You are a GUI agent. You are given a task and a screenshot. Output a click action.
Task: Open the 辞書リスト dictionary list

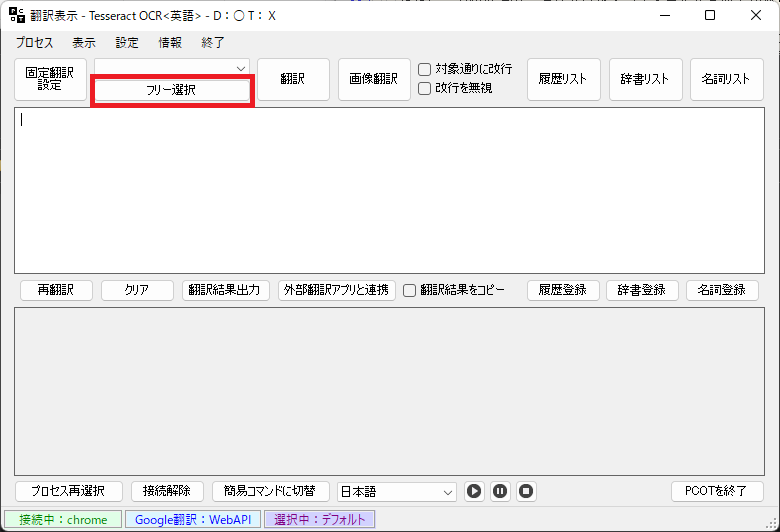(x=645, y=79)
